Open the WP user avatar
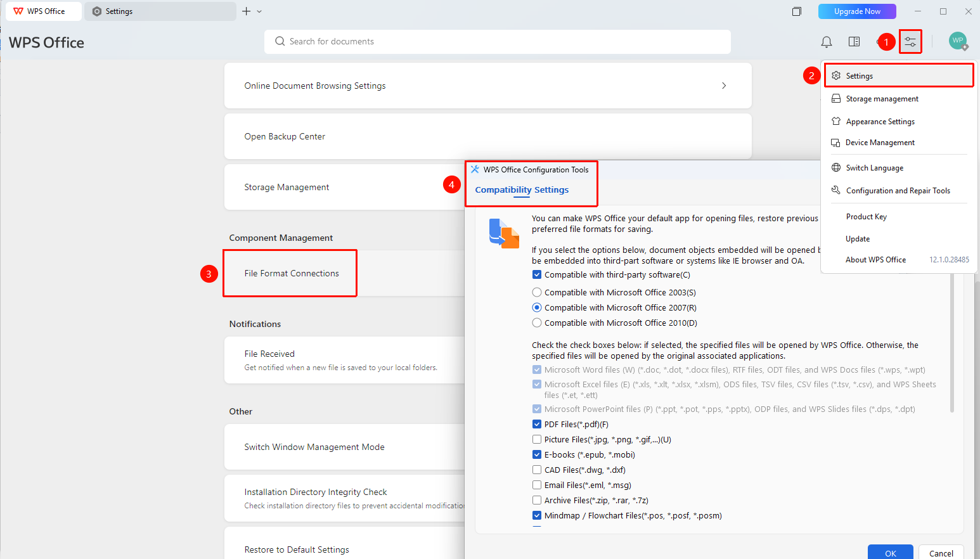Screen dimensions: 980x559 click(958, 41)
